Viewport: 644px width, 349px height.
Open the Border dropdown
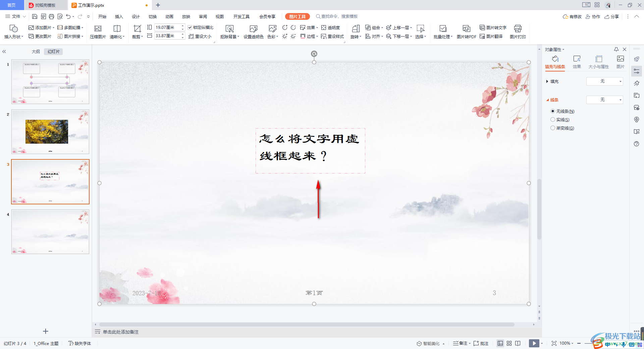click(309, 36)
